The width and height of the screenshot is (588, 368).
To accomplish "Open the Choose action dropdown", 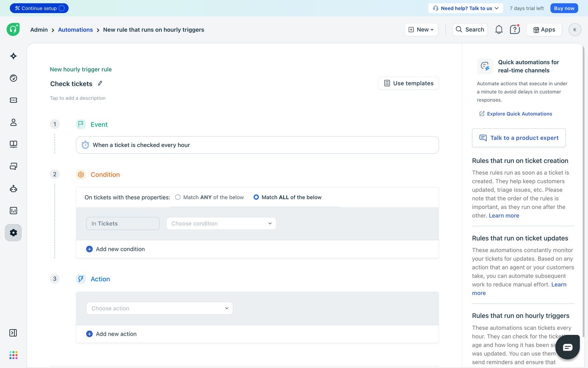I will click(159, 308).
